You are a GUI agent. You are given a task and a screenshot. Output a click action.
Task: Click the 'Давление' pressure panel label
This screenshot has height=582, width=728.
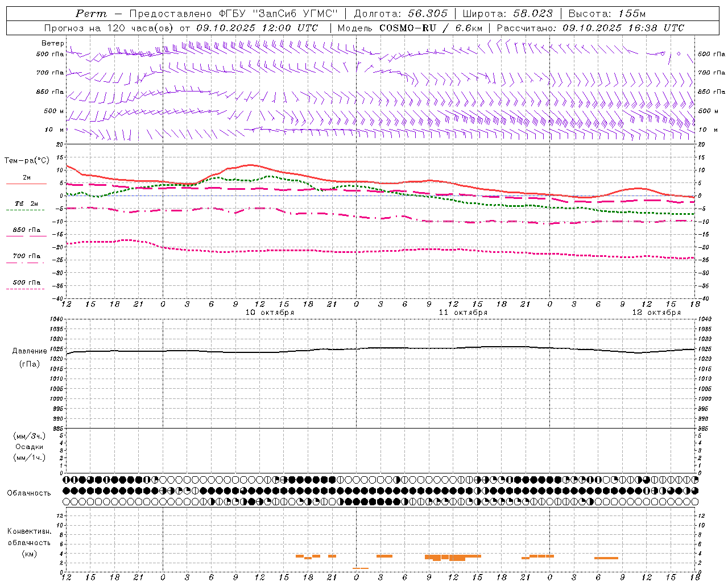click(x=30, y=351)
